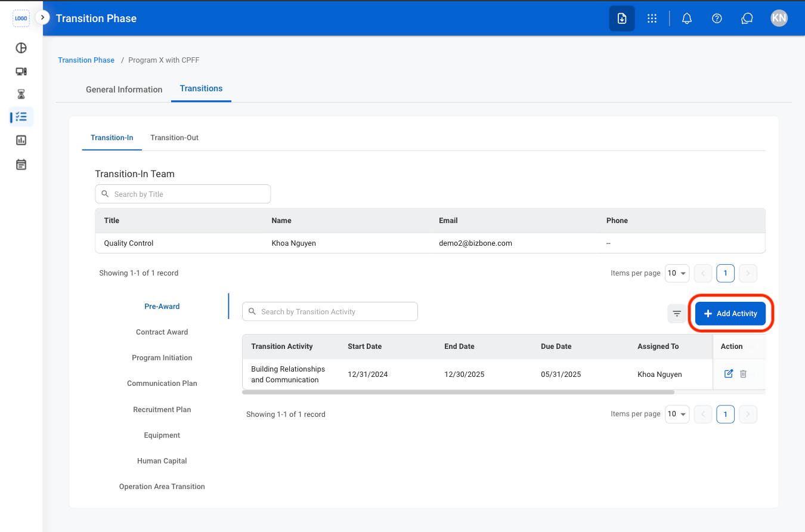Click the 12/31/2024 start date cell
The height and width of the screenshot is (532, 805).
[x=367, y=375]
